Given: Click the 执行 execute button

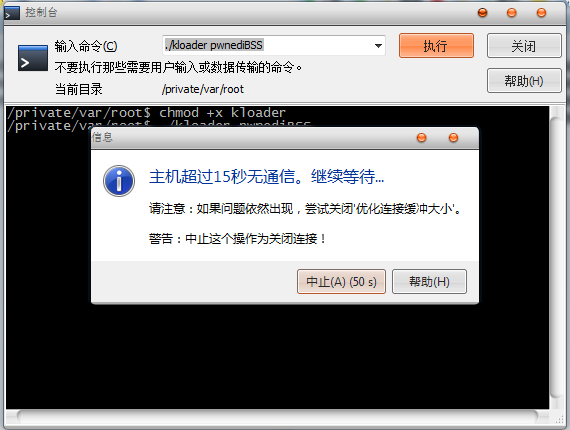Looking at the screenshot, I should [x=436, y=46].
